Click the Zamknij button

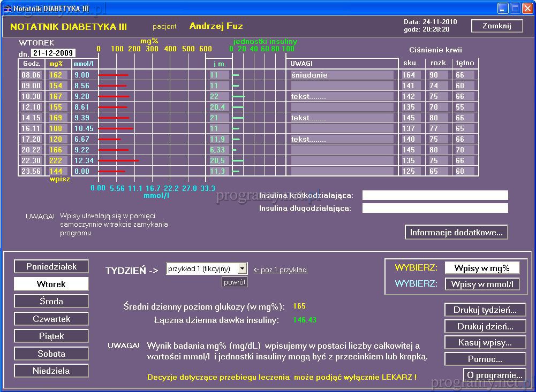(496, 26)
